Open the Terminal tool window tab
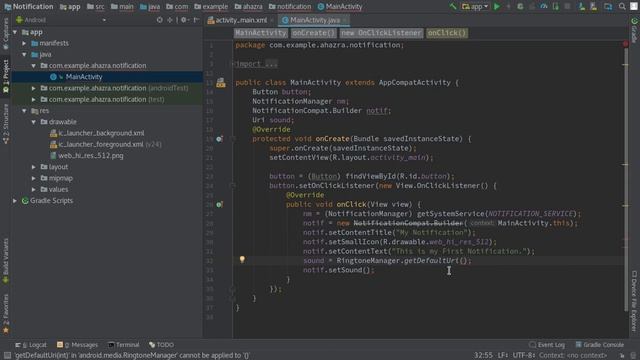The image size is (640, 360). (x=124, y=345)
